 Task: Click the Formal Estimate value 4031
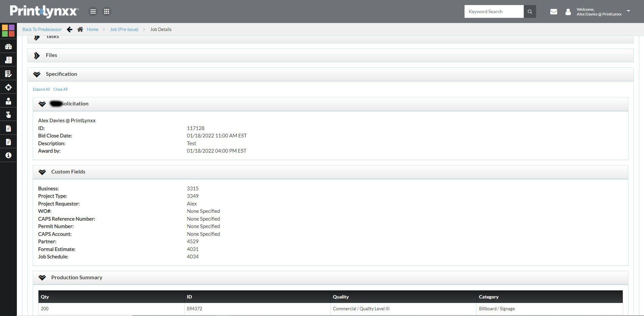coord(193,249)
